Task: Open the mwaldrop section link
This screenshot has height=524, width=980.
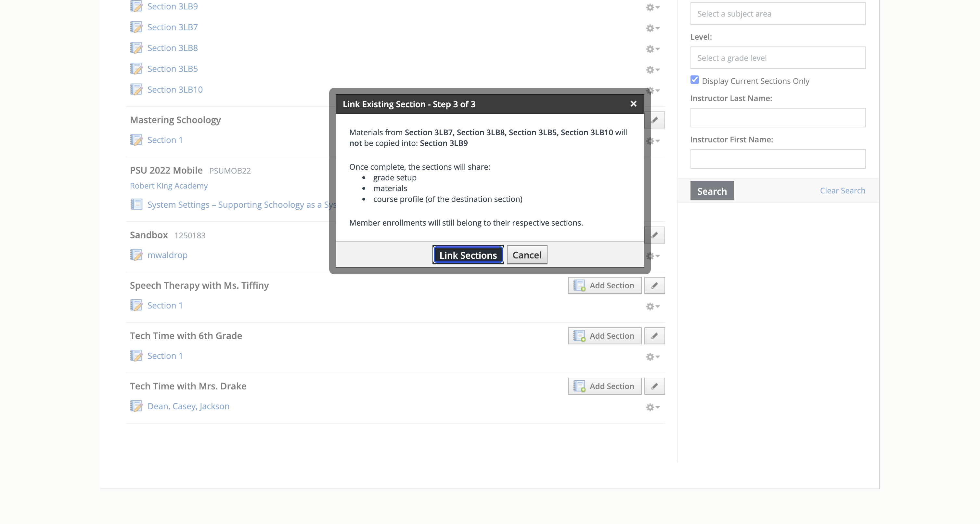Action: click(167, 255)
